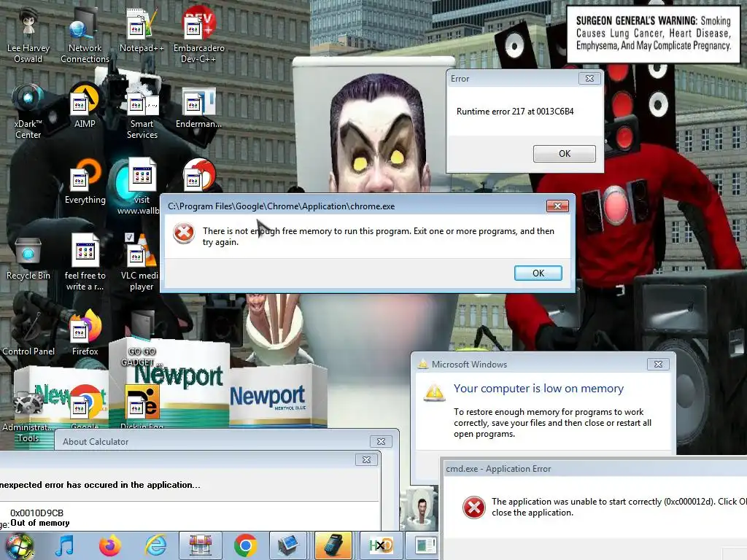Open the Windows Start orb
747x560 pixels.
pos(20,546)
